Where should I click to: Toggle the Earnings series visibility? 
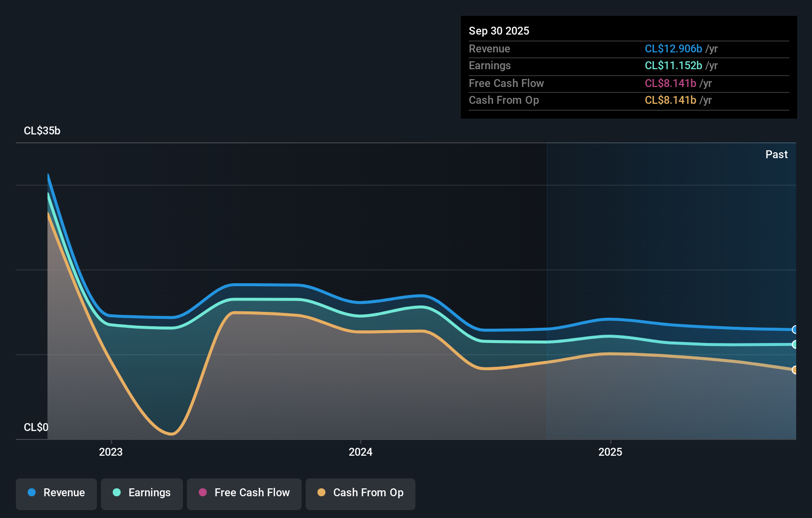click(141, 493)
